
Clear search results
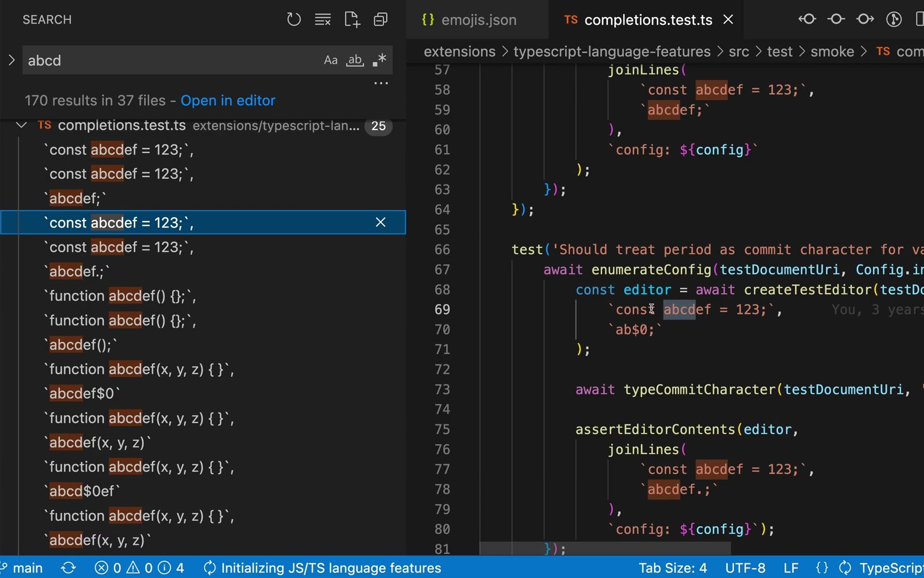click(x=322, y=20)
